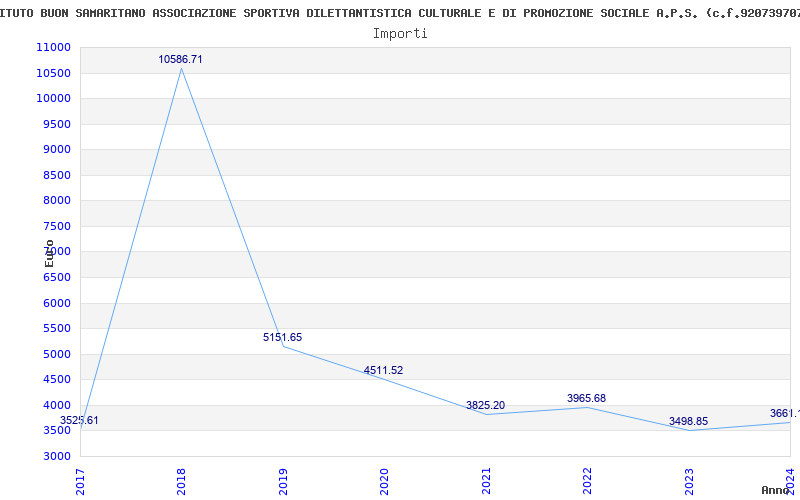Select the 5151.65 value label
The height and width of the screenshot is (500, 800).
(283, 337)
